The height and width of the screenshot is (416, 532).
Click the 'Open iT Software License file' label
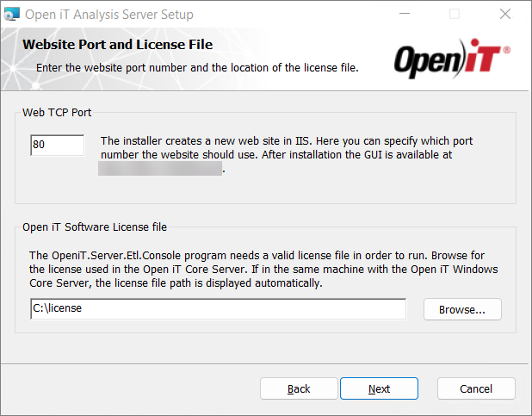pos(95,227)
